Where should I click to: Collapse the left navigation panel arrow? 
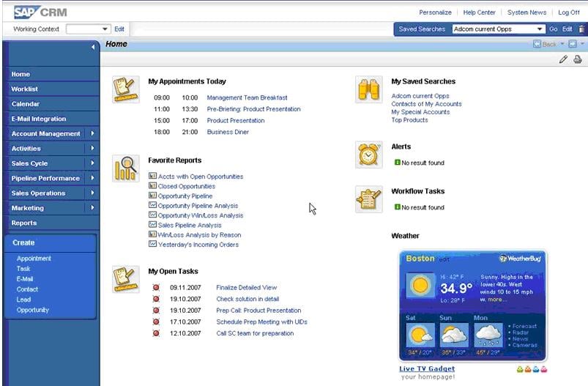[x=92, y=47]
